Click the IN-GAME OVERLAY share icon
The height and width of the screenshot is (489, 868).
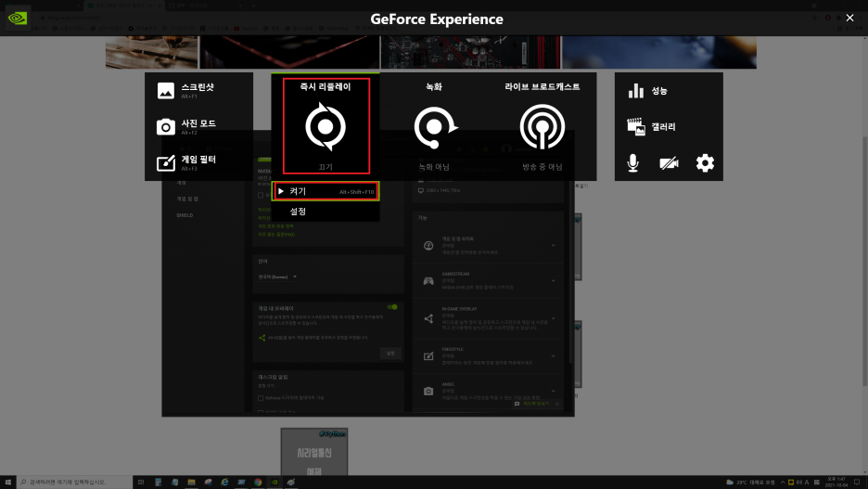tap(428, 318)
